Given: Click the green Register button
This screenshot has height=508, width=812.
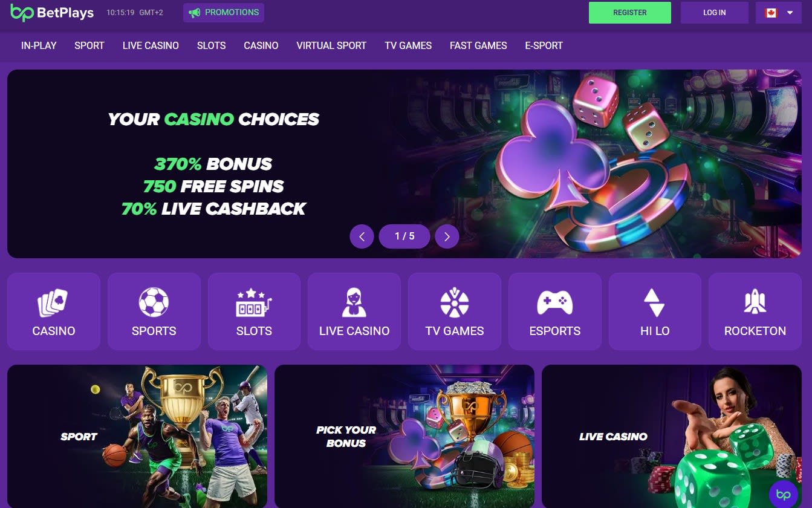Looking at the screenshot, I should 630,13.
